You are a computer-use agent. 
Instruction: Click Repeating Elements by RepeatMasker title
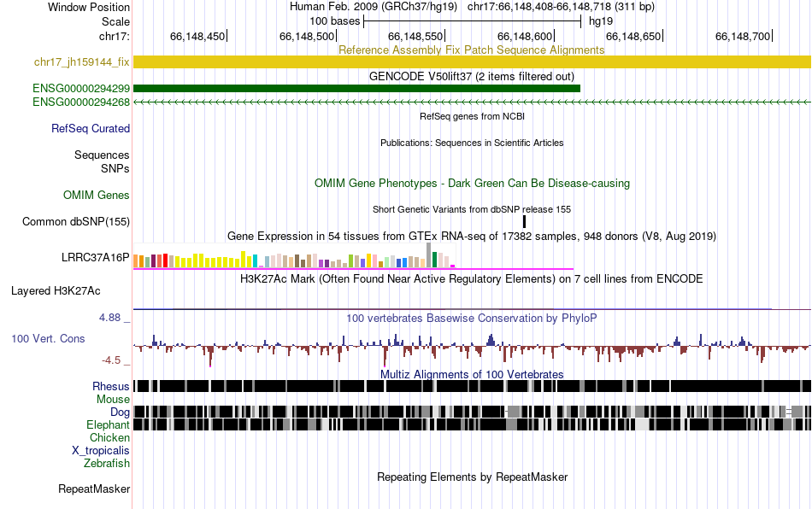[x=472, y=477]
